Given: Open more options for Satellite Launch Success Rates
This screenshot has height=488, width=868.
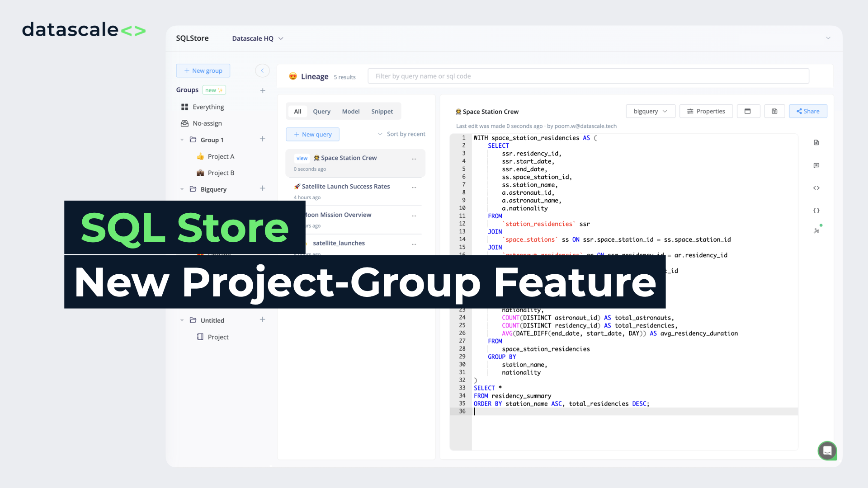Looking at the screenshot, I should click(x=414, y=188).
